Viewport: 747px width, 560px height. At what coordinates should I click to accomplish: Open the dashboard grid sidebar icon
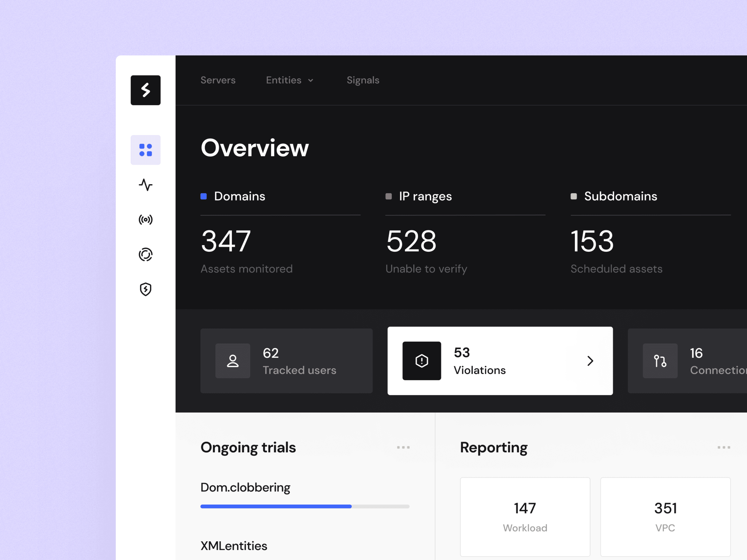(146, 150)
